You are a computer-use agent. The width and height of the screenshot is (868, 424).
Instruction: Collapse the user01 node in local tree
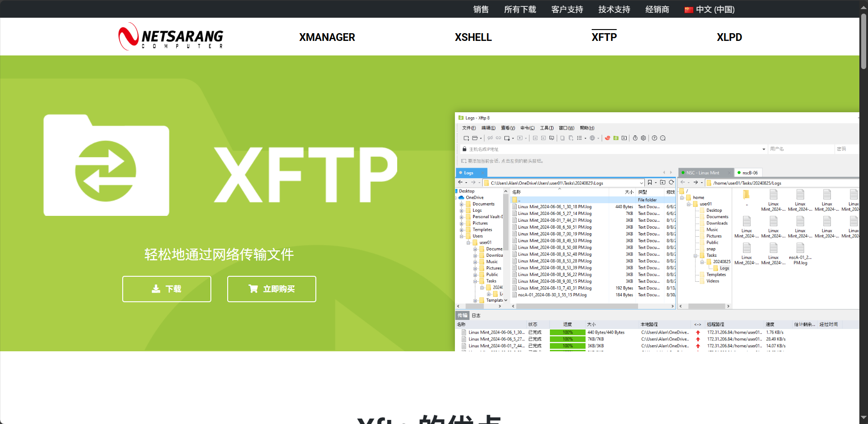pyautogui.click(x=469, y=243)
